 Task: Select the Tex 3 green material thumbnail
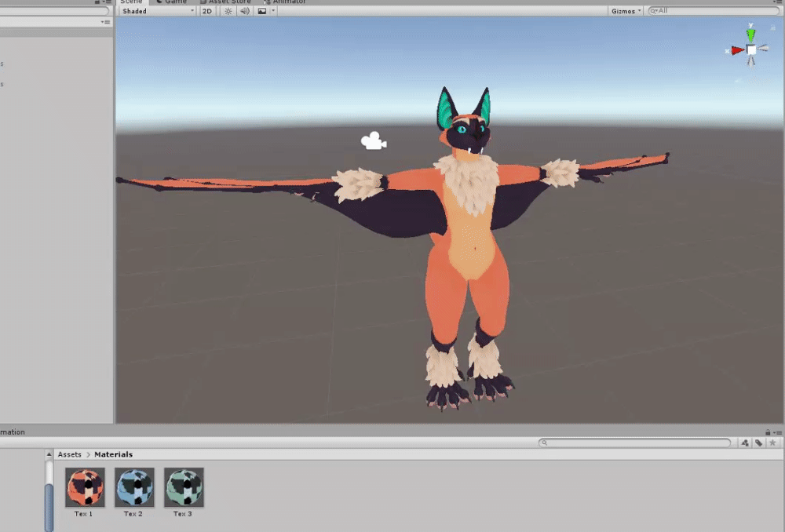(x=184, y=487)
